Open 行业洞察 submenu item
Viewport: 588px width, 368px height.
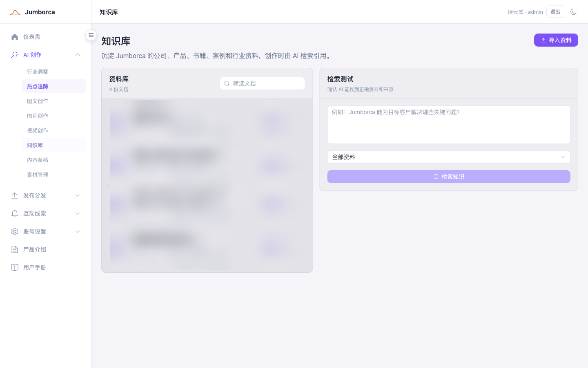coord(54,72)
